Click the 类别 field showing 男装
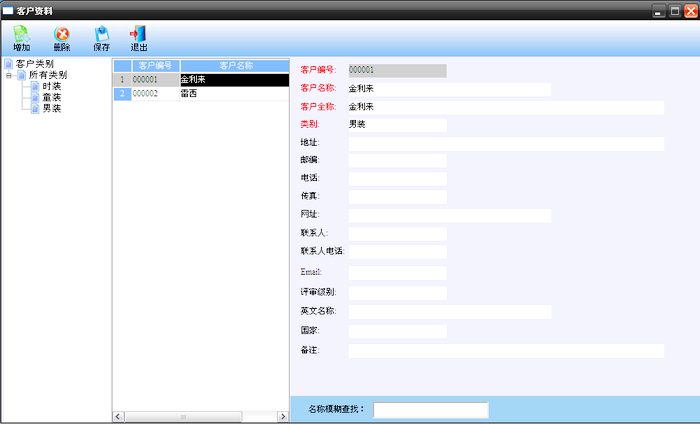The image size is (700, 424). click(x=397, y=125)
